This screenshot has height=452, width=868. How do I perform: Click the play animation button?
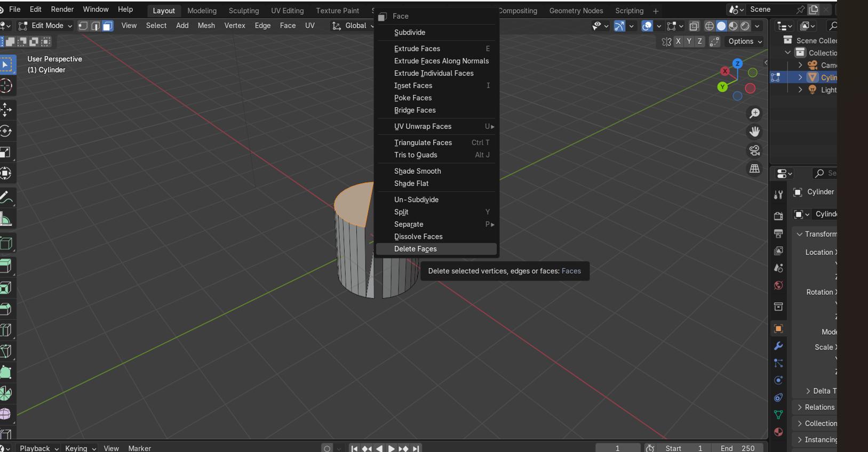pyautogui.click(x=391, y=448)
